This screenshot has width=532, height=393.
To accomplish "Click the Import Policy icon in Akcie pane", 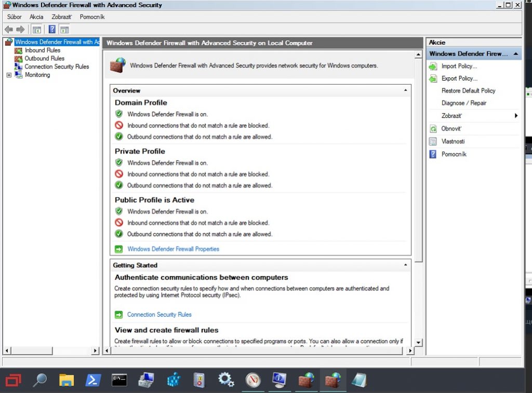I will pyautogui.click(x=433, y=66).
